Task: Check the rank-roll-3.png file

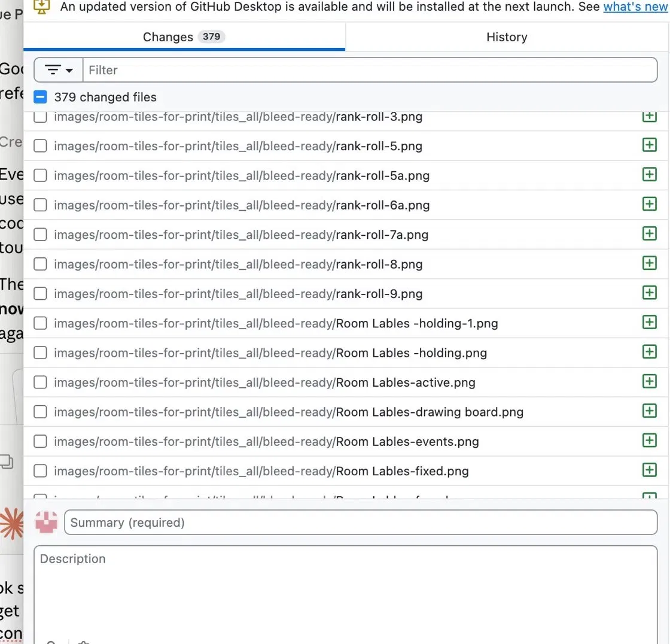Action: coord(40,117)
